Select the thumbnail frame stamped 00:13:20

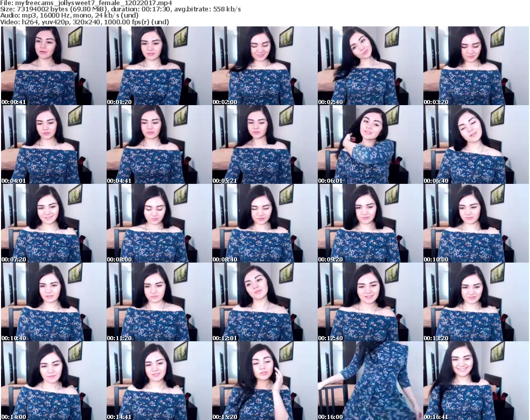(476, 302)
